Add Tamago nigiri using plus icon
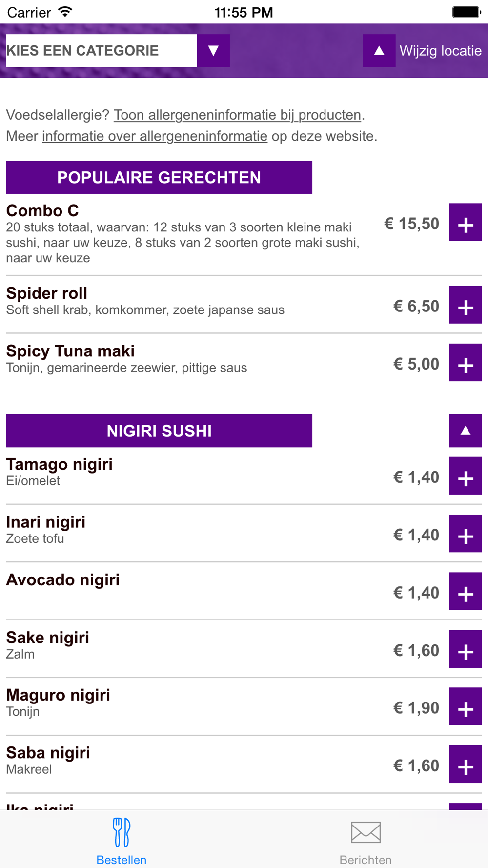 point(465,475)
